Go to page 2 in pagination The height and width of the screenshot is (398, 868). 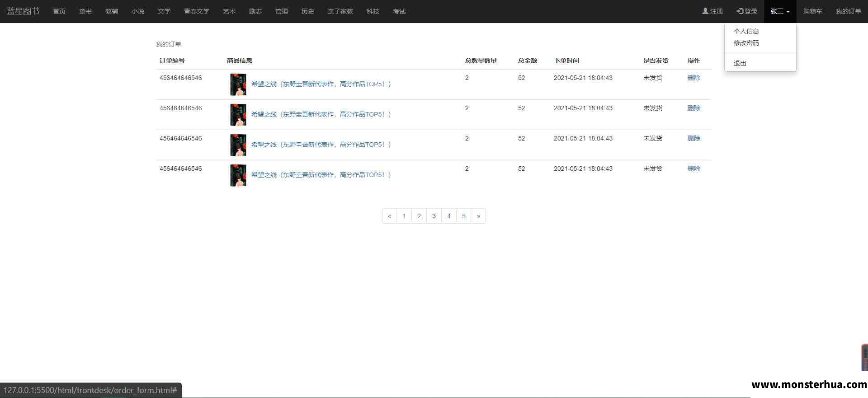419,216
